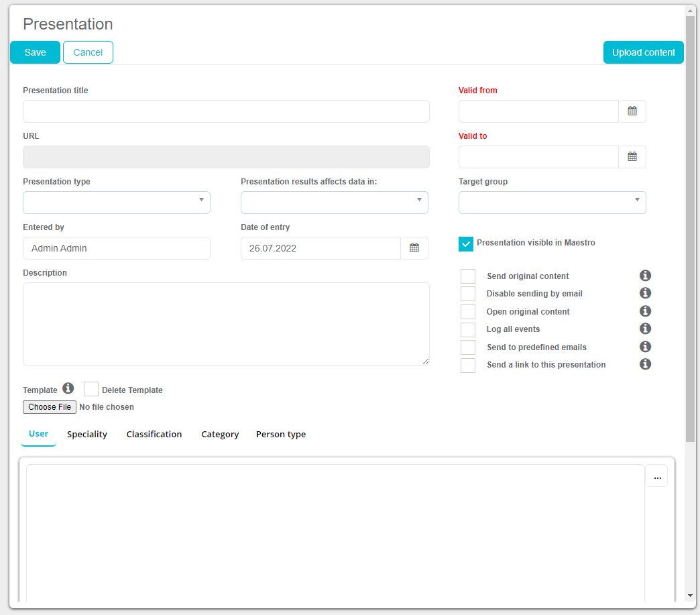
Task: Open the Valid to calendar picker
Action: (632, 157)
